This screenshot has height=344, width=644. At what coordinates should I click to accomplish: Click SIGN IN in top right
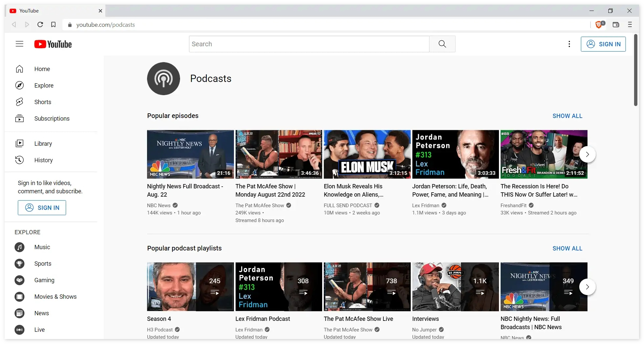(x=603, y=44)
